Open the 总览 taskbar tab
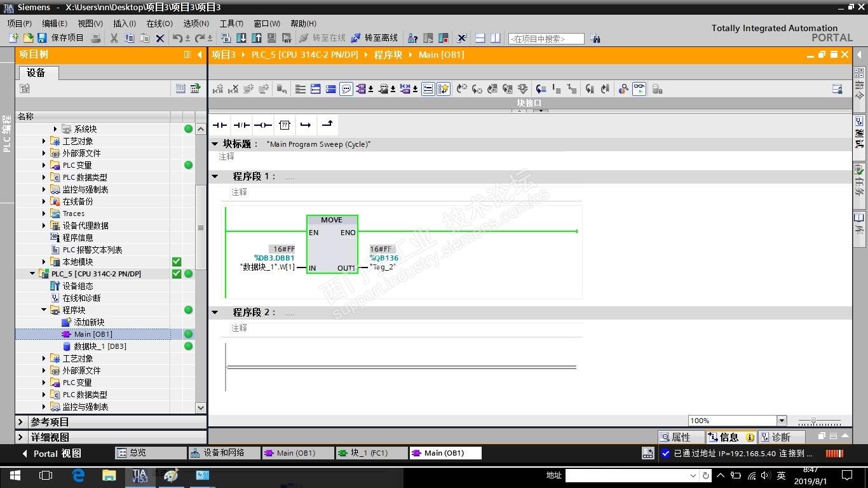This screenshot has height=488, width=868. 150,453
